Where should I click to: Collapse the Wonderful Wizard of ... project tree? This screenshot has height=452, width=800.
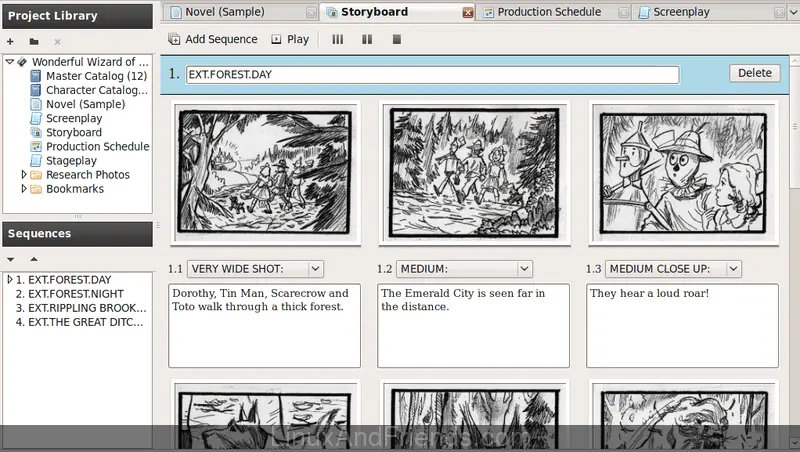pos(10,62)
